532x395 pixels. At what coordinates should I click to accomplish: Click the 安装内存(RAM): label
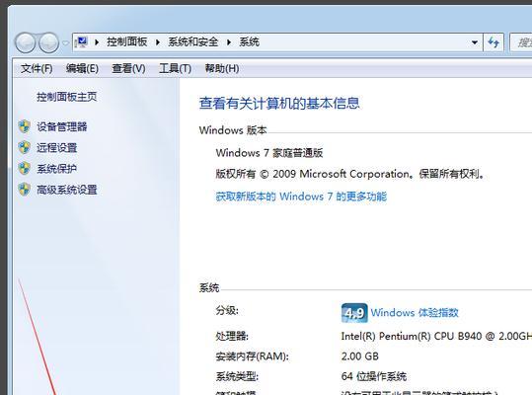[x=252, y=356]
